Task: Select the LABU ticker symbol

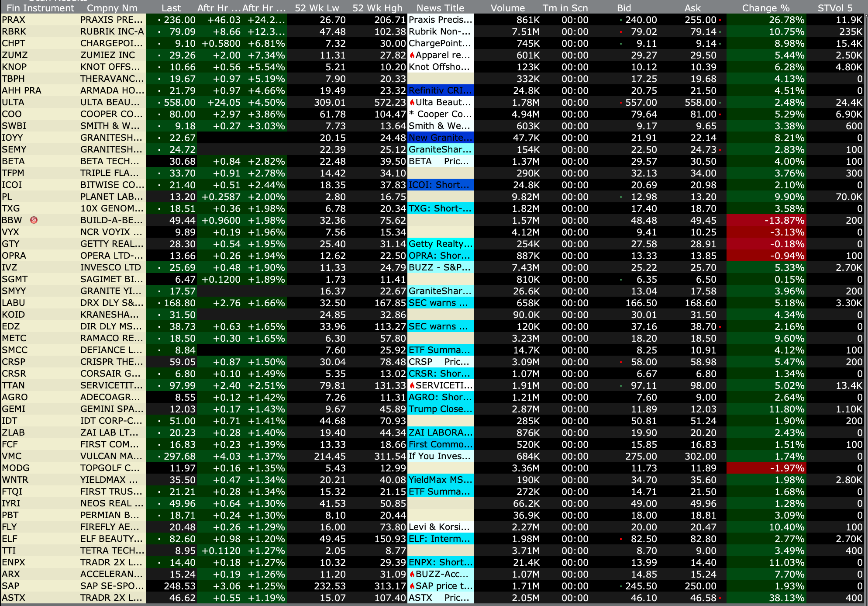Action: [14, 303]
